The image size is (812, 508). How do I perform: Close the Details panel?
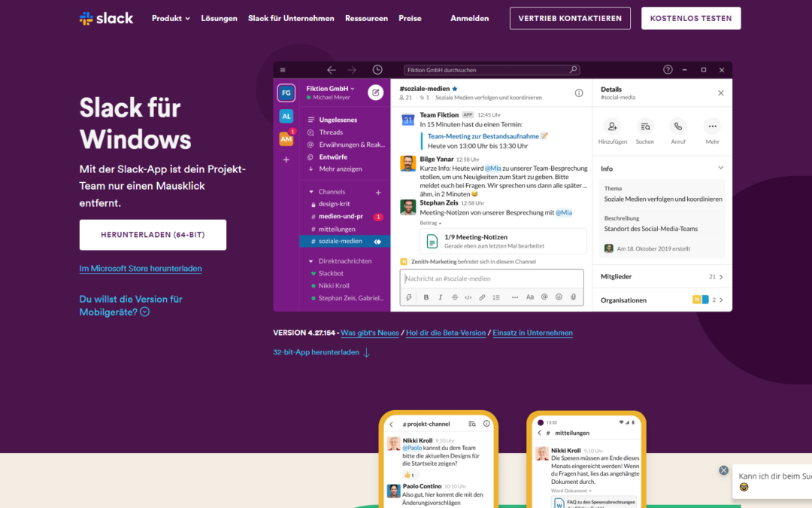(x=721, y=93)
